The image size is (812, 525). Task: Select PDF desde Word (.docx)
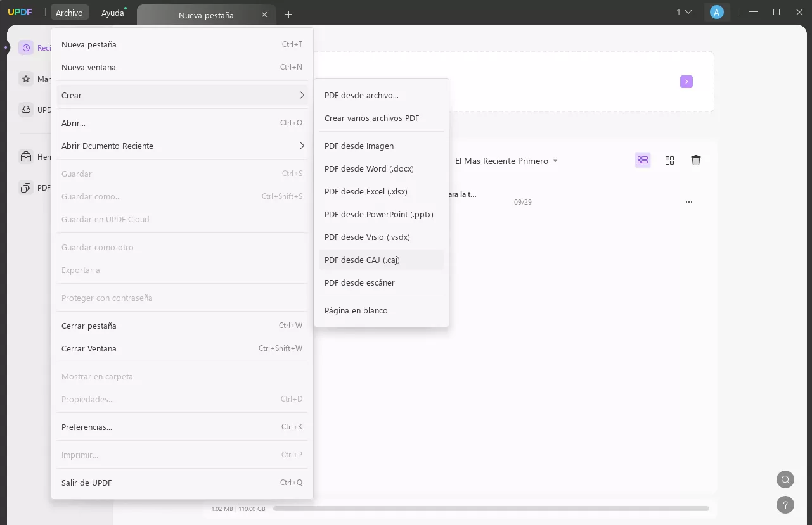(x=382, y=168)
